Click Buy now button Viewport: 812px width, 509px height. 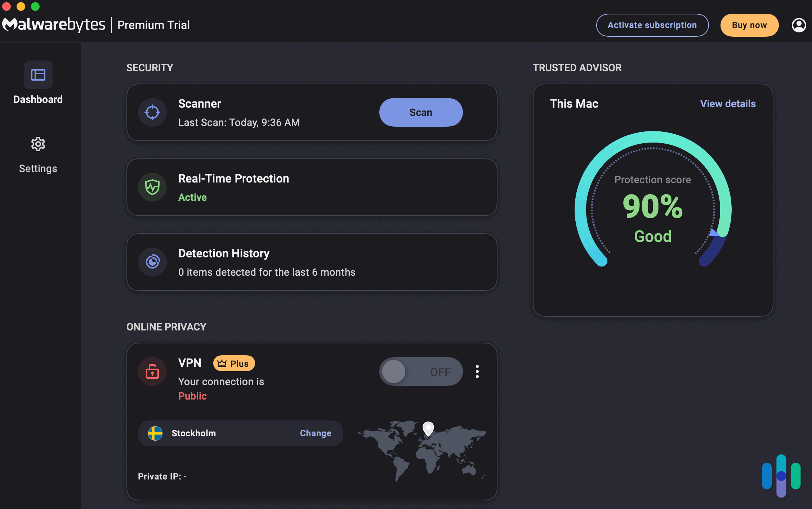749,24
